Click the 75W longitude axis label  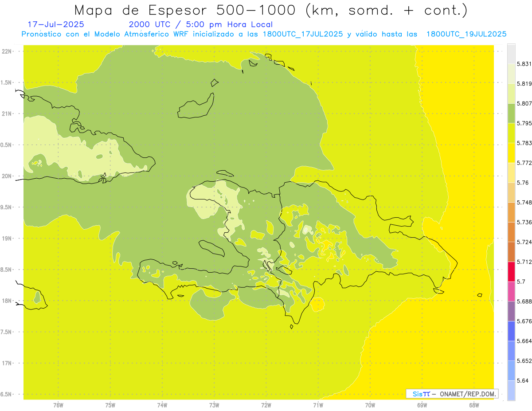click(110, 405)
